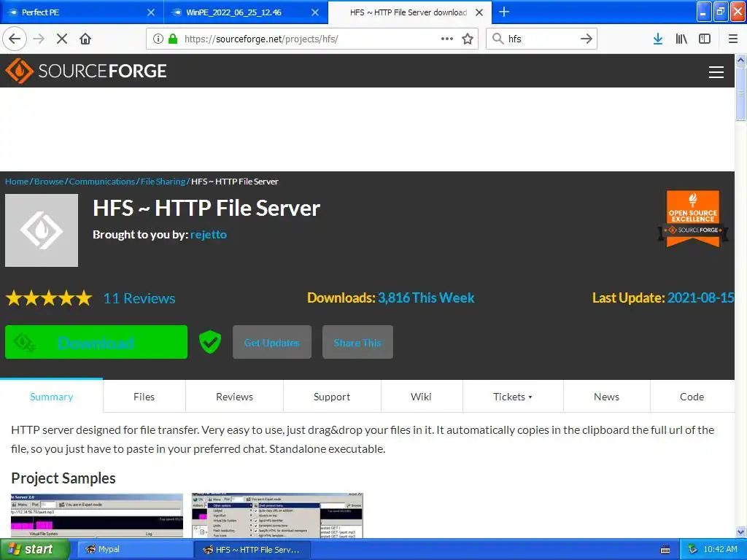
Task: Close the Perfect PE tab
Action: point(151,12)
